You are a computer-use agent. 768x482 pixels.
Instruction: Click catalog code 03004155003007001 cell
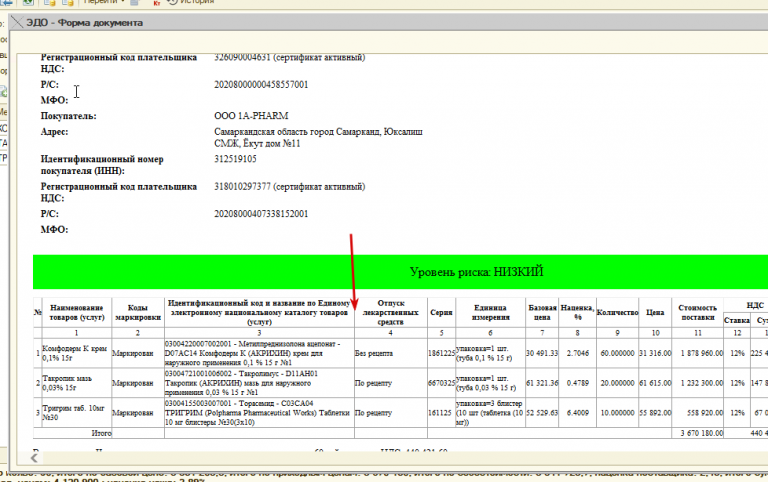click(259, 413)
